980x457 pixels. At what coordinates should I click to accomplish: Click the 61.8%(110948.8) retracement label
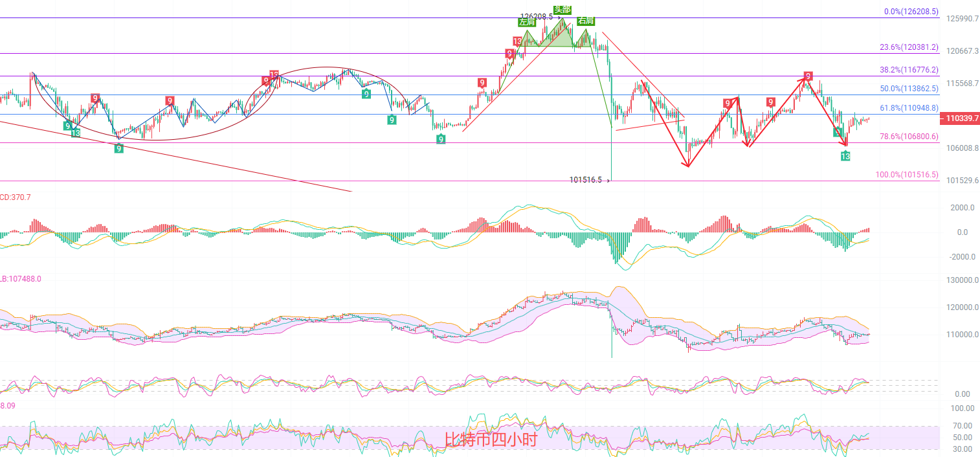click(909, 108)
